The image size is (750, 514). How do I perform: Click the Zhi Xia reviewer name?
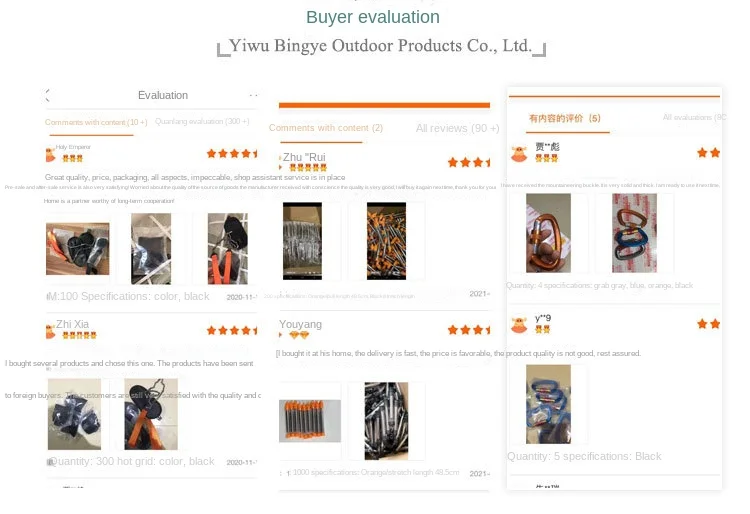[72, 324]
